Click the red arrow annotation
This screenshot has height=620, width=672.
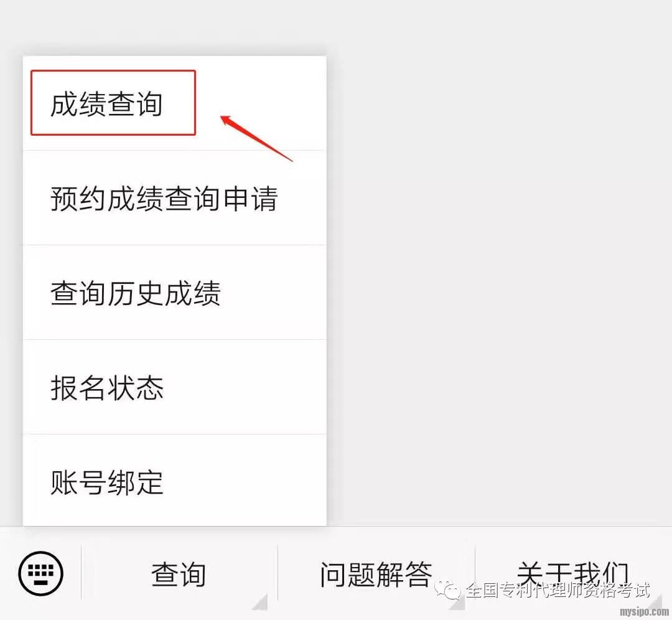pos(256,138)
